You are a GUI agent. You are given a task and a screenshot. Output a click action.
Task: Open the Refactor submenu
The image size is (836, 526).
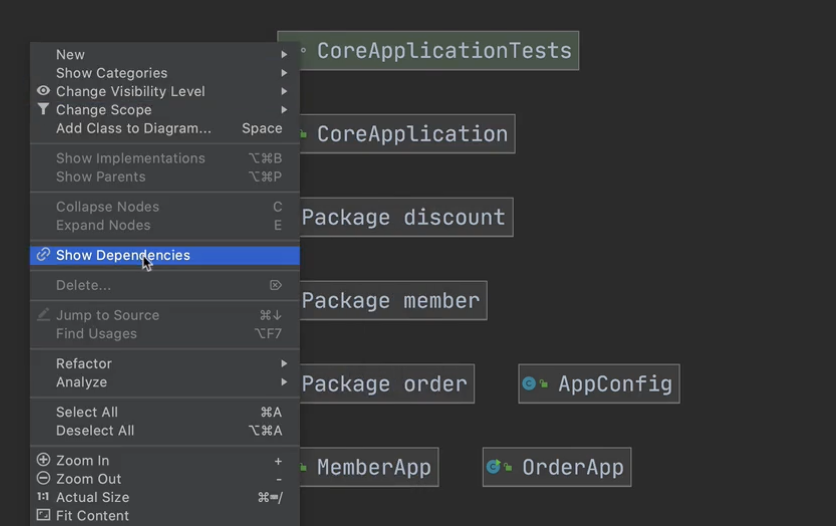point(284,364)
